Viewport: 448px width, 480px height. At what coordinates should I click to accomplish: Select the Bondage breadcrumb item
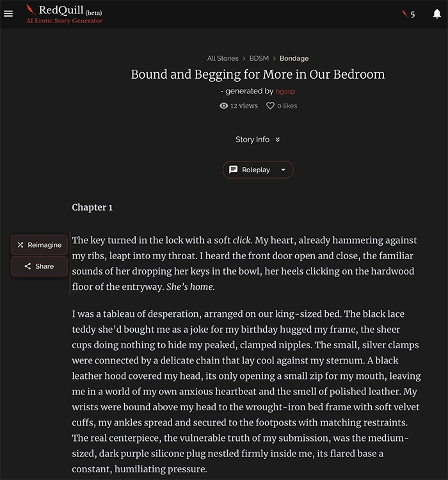294,58
